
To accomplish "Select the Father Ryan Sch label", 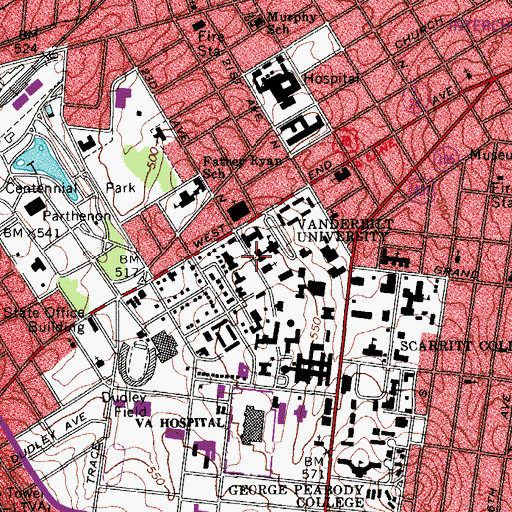I will click(x=242, y=167).
